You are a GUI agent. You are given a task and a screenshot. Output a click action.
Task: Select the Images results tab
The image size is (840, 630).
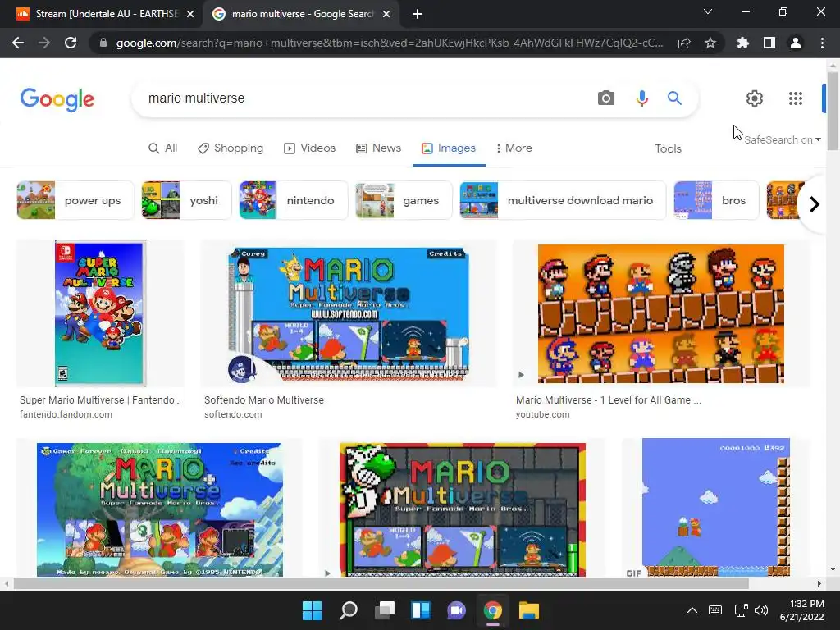(449, 148)
